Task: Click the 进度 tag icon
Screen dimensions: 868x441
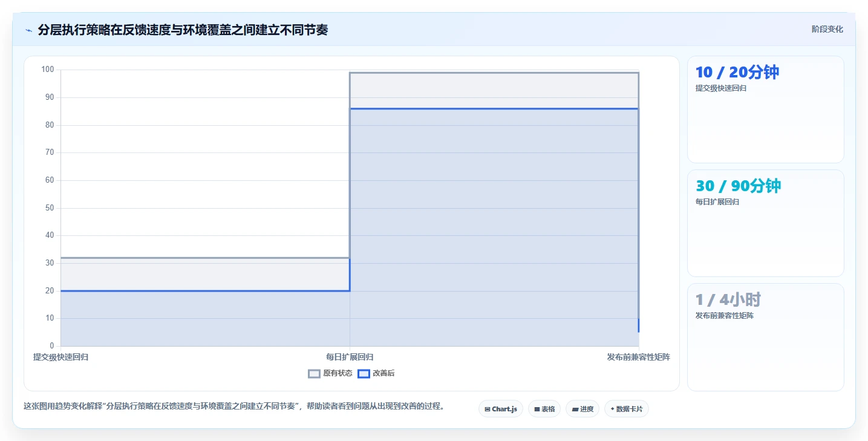Action: [x=575, y=410]
